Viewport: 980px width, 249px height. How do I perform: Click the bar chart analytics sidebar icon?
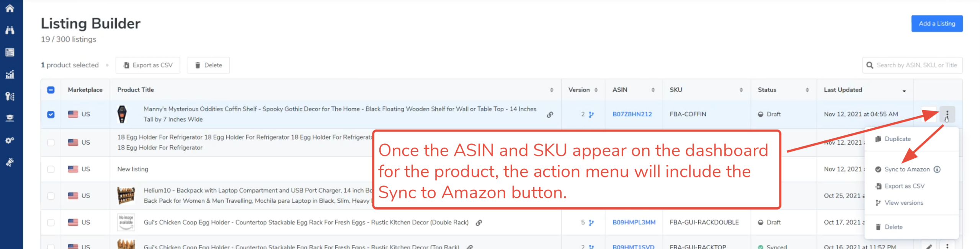click(x=10, y=74)
